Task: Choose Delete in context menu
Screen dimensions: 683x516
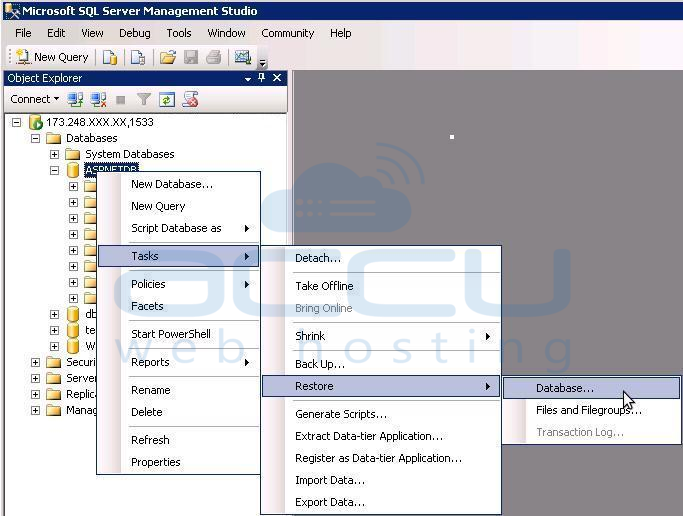Action: pyautogui.click(x=178, y=412)
